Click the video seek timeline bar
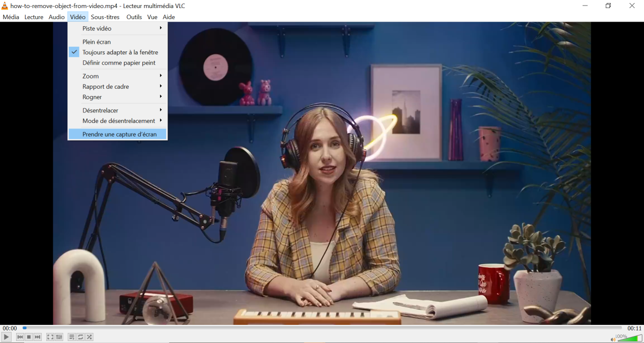Screen dimensions: 644x343 [322, 328]
